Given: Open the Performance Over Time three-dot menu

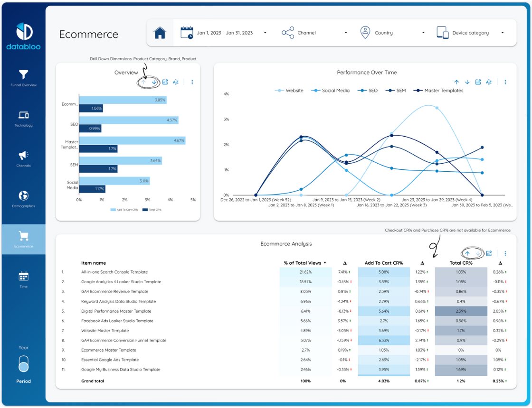Looking at the screenshot, I should (x=505, y=82).
